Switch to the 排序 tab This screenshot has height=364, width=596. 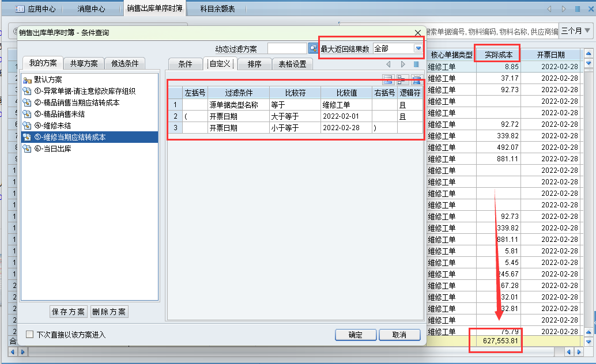pyautogui.click(x=254, y=64)
